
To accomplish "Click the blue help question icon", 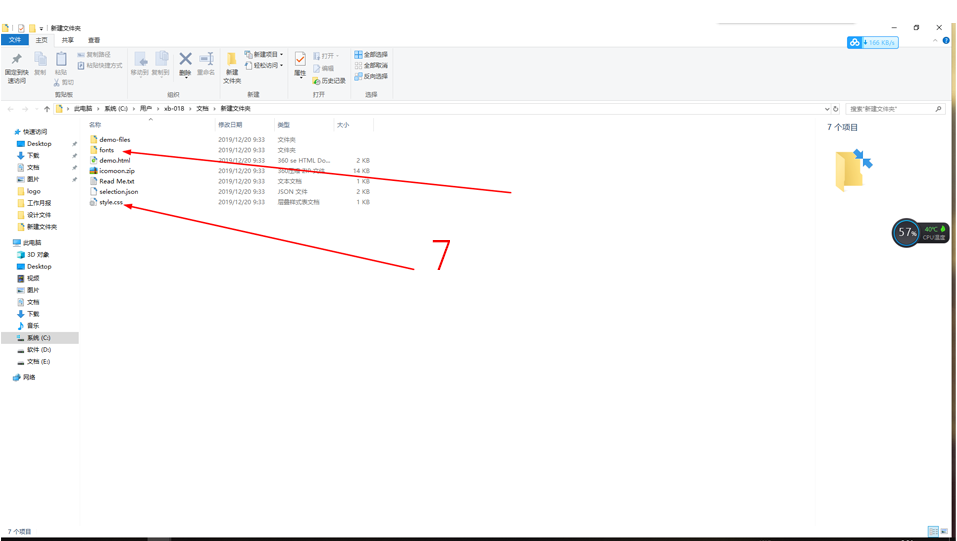I will click(x=946, y=40).
